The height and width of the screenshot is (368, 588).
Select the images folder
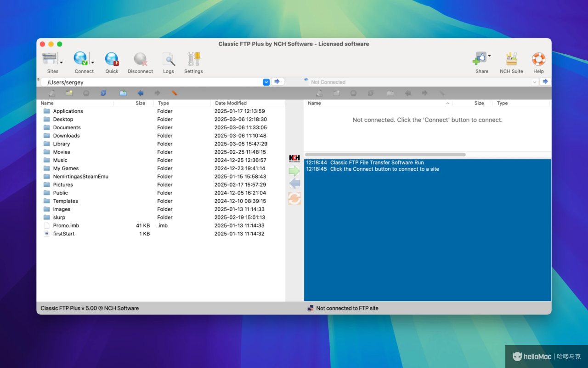pyautogui.click(x=161, y=209)
